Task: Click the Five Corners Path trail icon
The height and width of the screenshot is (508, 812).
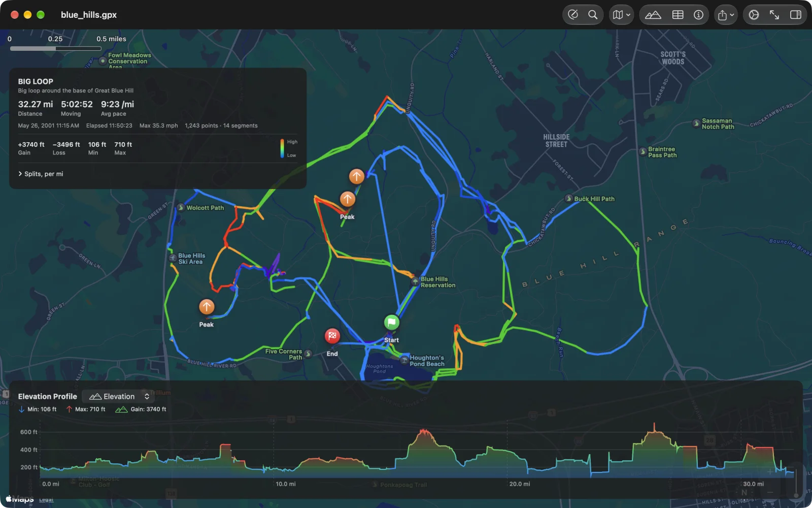Action: 308,354
